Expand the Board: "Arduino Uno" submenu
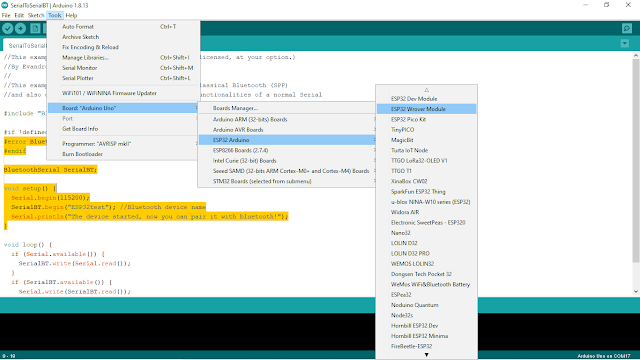Viewport: 640px width, 360px height. coord(123,108)
